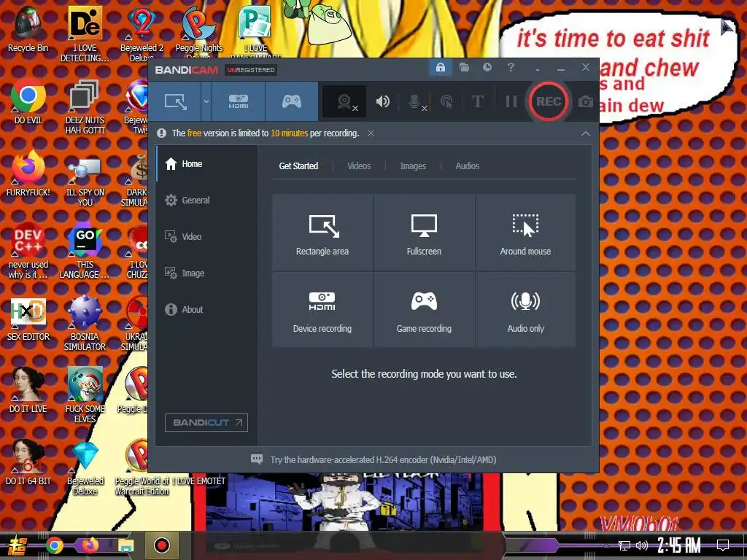The image size is (747, 560).
Task: Open the Recycle Bin desktop icon
Action: coord(28,28)
